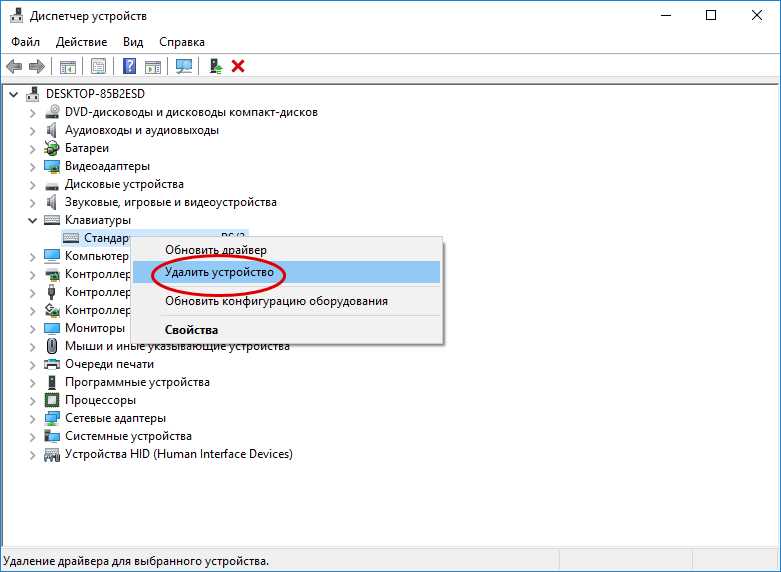The width and height of the screenshot is (781, 572).
Task: Choose Обновить конфигурацию оборудования menu entry
Action: click(287, 301)
